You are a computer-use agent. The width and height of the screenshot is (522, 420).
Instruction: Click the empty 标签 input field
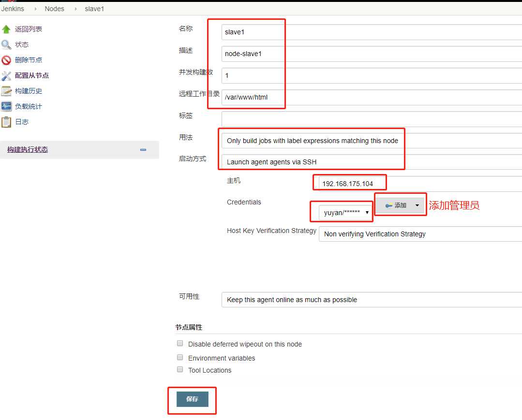coord(372,119)
